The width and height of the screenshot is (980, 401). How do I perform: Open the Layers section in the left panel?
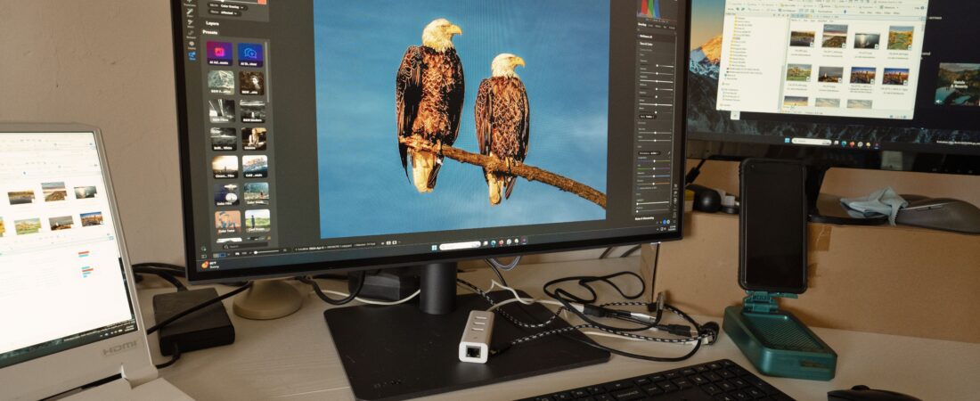tap(213, 23)
